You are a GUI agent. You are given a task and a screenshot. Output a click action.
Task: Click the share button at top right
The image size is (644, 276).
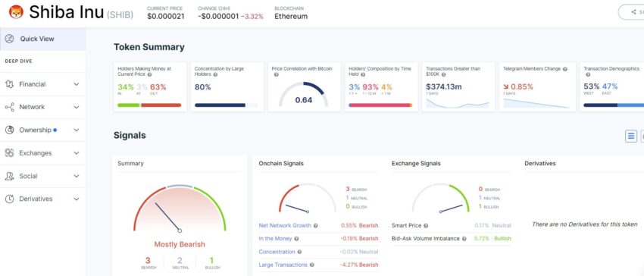pos(632,12)
